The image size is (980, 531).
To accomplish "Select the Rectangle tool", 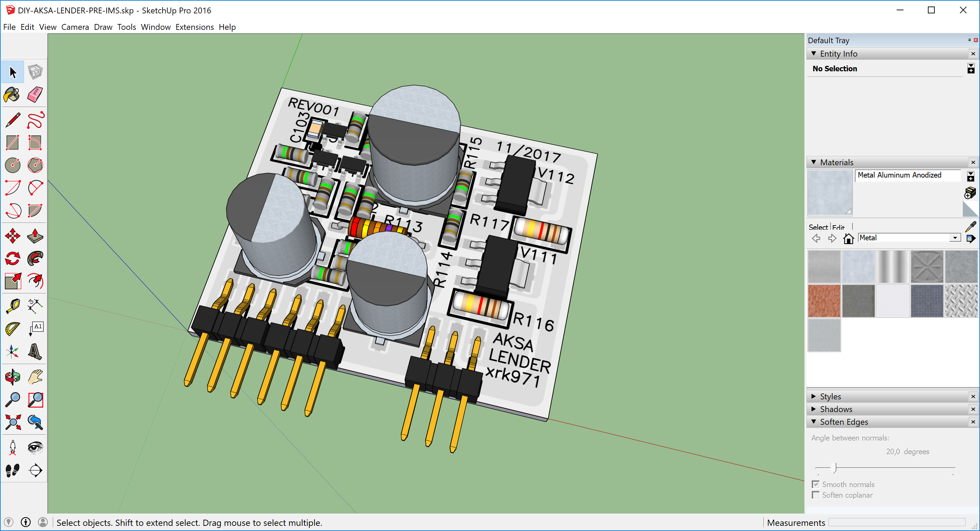I will pyautogui.click(x=13, y=143).
